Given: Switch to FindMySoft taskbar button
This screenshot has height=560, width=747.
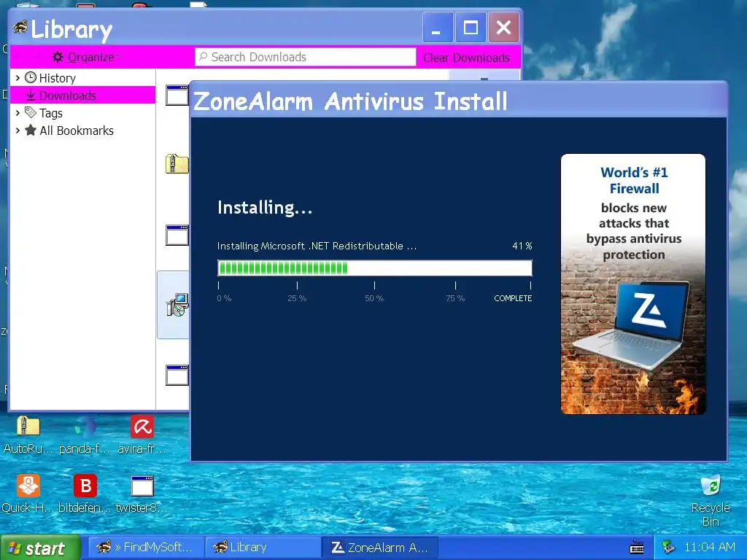Looking at the screenshot, I should point(146,548).
